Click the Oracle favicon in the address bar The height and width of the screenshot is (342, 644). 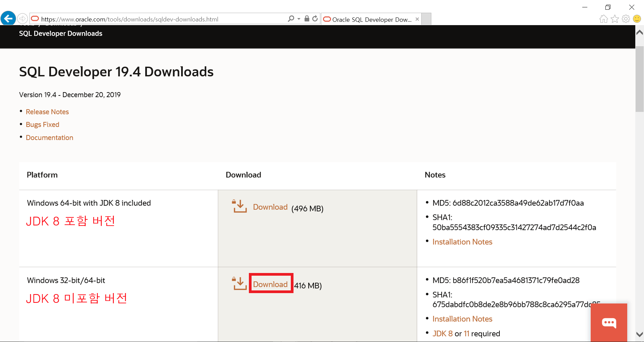pos(35,19)
